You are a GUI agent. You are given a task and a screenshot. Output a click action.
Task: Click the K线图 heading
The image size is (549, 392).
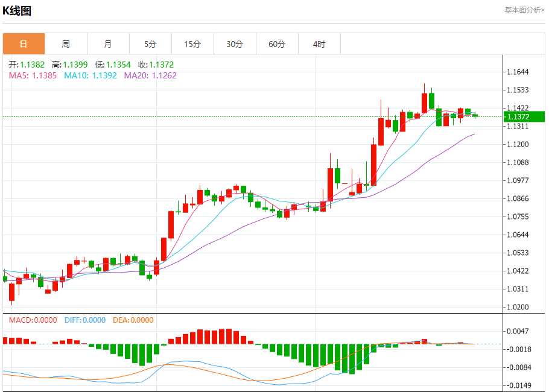tap(17, 11)
